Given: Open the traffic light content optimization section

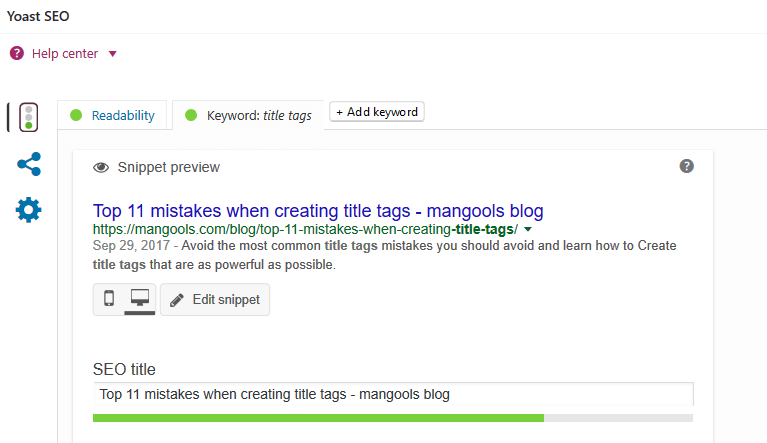Looking at the screenshot, I should point(29,117).
